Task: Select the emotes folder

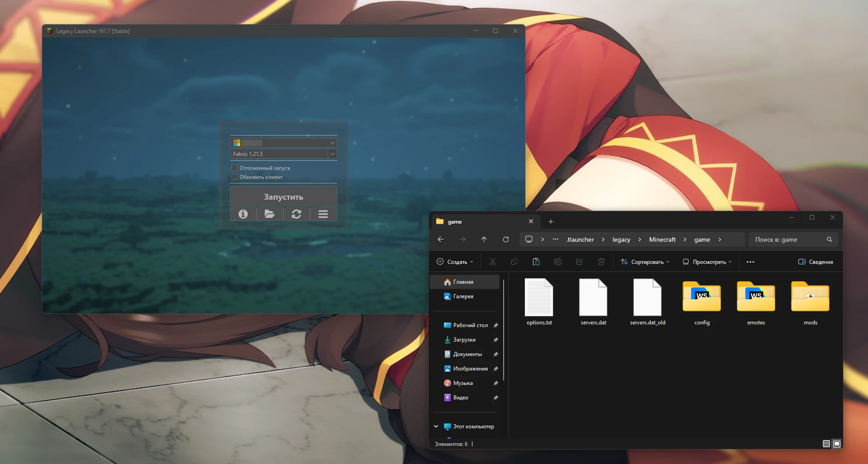Action: click(756, 302)
